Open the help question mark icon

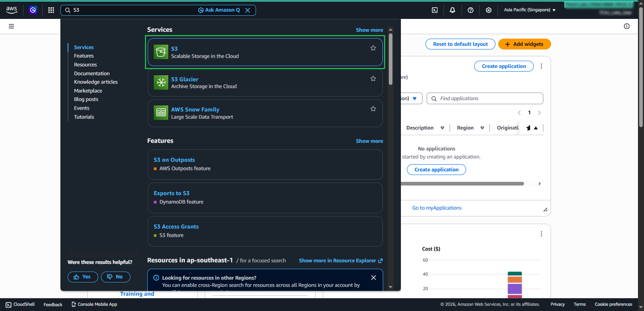(x=471, y=10)
